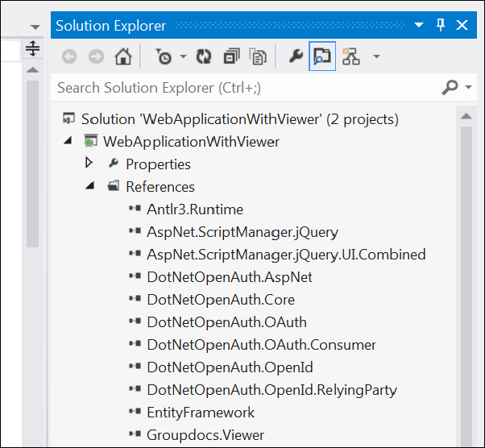
Task: Select the Solution 'WebApplicationWithViewer' node
Action: [x=240, y=119]
